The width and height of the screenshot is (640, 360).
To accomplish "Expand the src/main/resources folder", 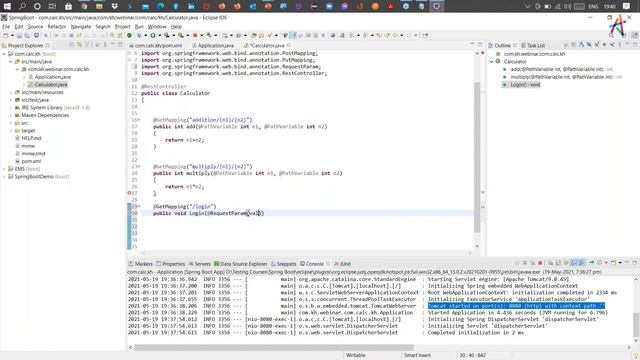I will tap(11, 92).
